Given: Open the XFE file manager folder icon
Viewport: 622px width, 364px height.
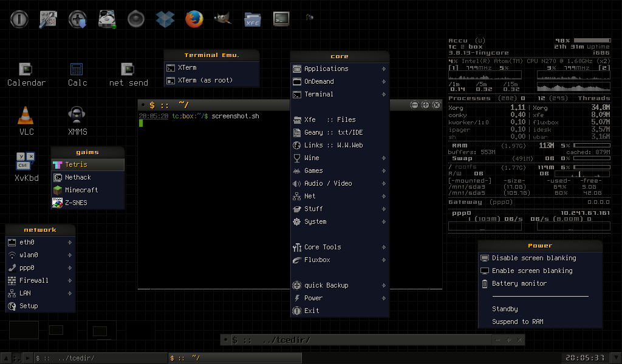Looking at the screenshot, I should pyautogui.click(x=252, y=19).
